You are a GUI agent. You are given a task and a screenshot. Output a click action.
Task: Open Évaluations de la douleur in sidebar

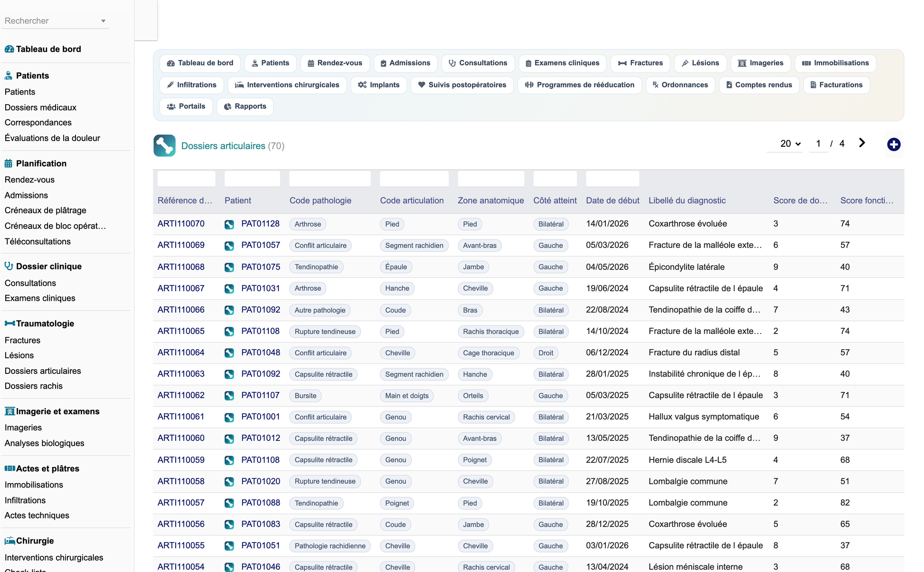coord(52,138)
